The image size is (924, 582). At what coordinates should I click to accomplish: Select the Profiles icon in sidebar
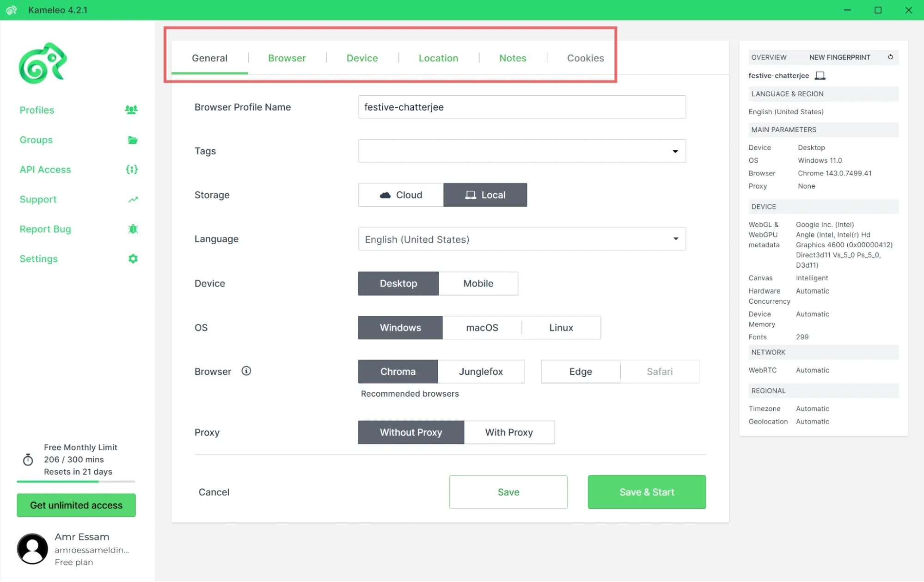131,110
